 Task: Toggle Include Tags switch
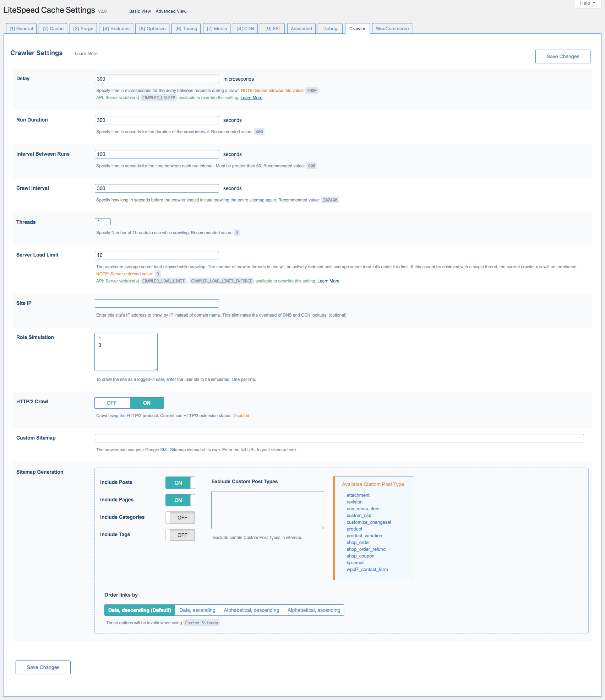180,535
